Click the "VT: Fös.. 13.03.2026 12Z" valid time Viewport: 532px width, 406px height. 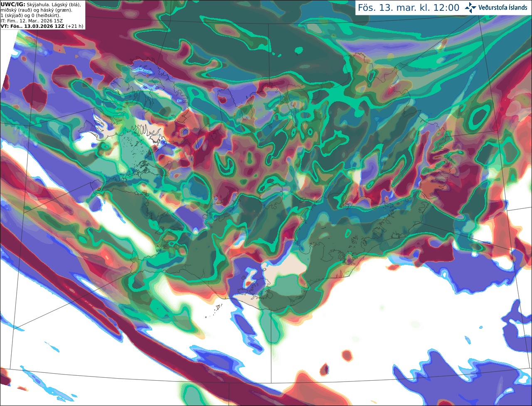point(32,26)
